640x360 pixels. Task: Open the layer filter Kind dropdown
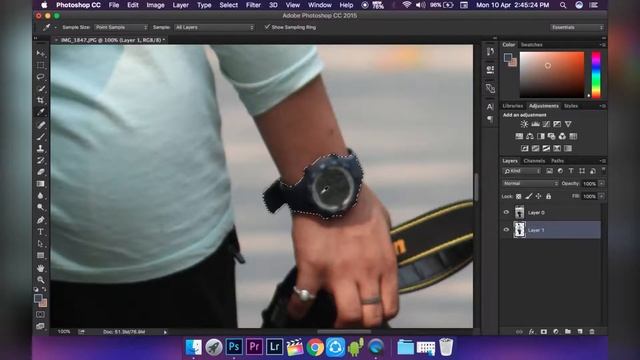[x=522, y=171]
